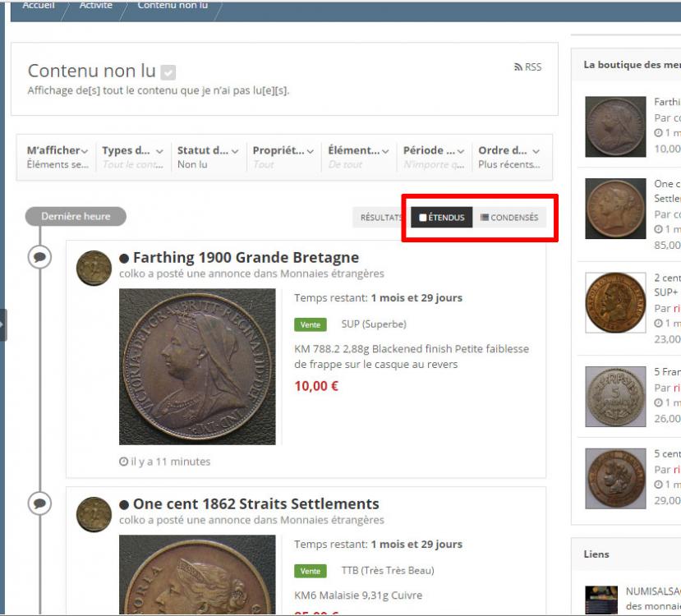Open the RSS feed link
Screen dimensions: 681x616
(527, 67)
